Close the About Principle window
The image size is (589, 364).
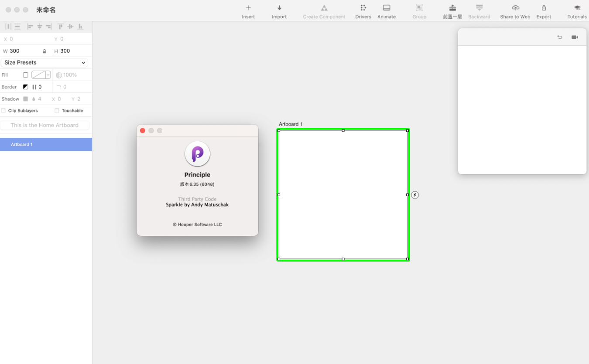pos(142,131)
